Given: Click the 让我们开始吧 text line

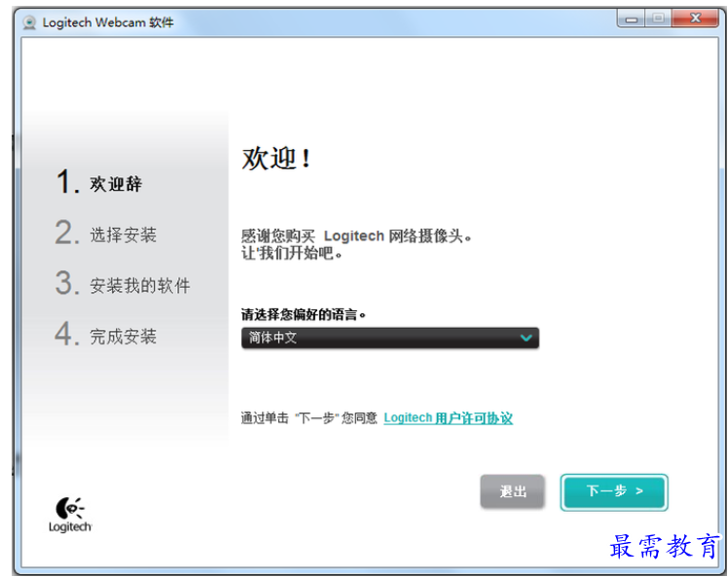Looking at the screenshot, I should pyautogui.click(x=292, y=253).
